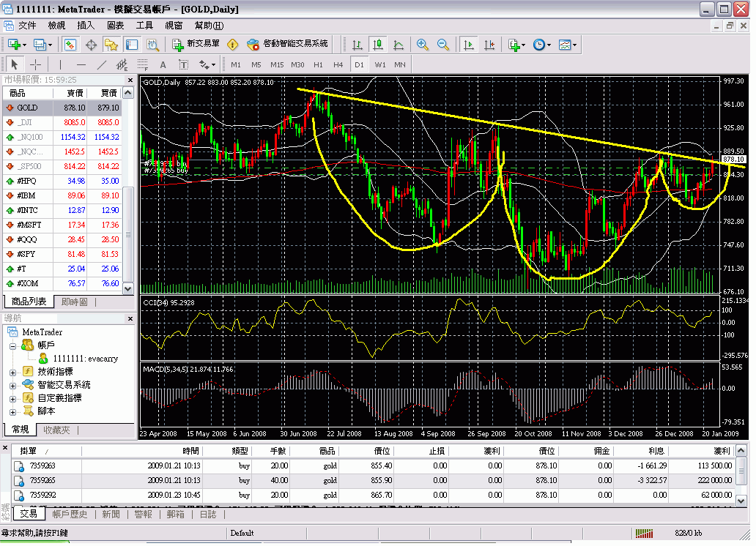
Task: Open the Strategy Tester magnifier icon
Action: (152, 45)
